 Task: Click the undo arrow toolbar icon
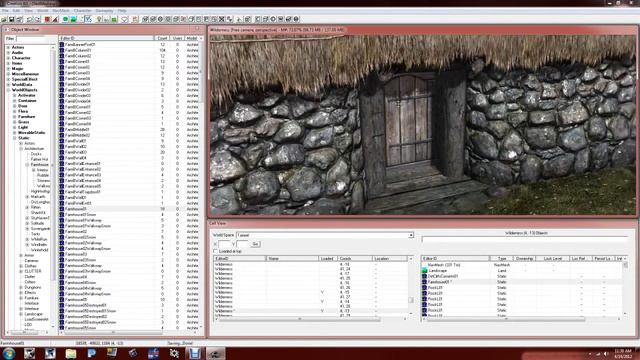tap(29, 19)
